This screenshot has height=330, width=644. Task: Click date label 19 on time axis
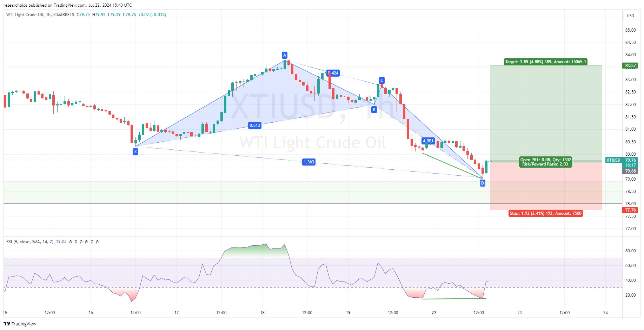pos(348,313)
